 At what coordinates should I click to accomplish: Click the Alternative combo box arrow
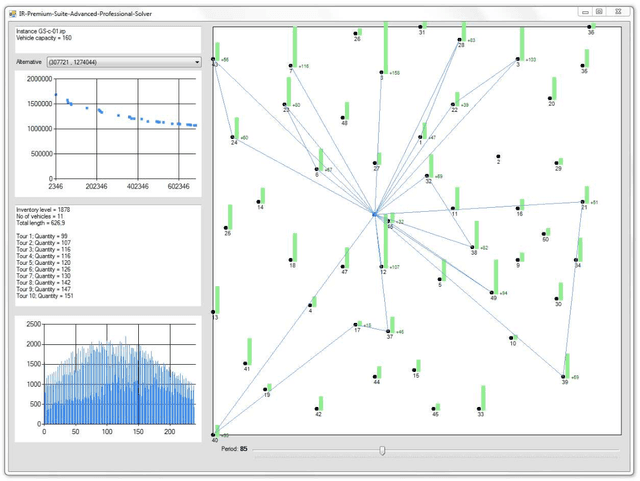[197, 62]
